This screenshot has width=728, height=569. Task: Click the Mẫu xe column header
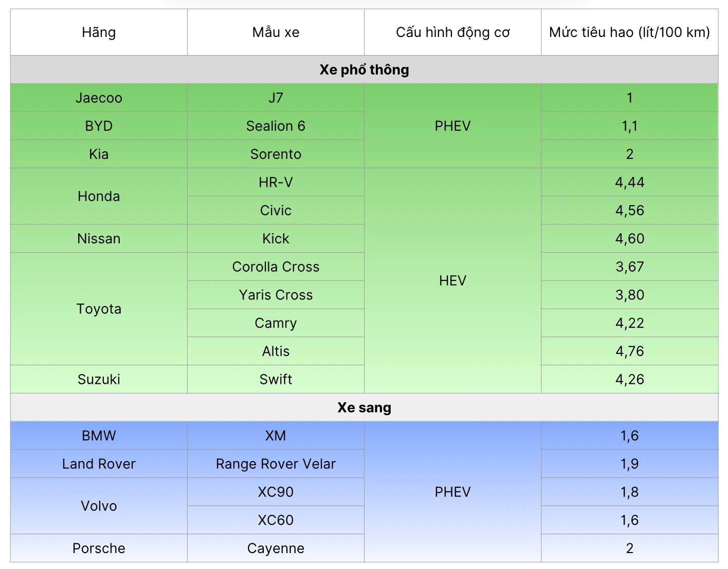point(276,32)
